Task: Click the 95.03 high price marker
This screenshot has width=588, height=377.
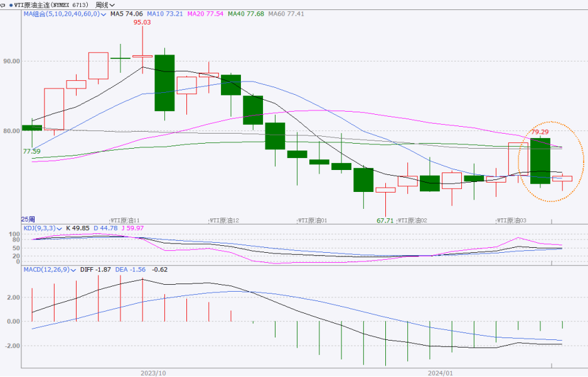Action: point(142,22)
